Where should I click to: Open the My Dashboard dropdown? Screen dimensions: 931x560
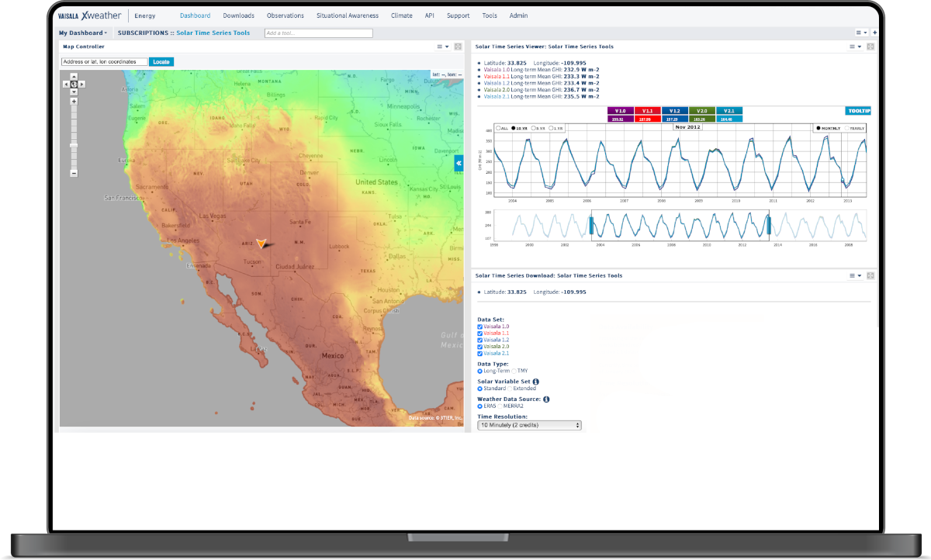click(x=83, y=33)
